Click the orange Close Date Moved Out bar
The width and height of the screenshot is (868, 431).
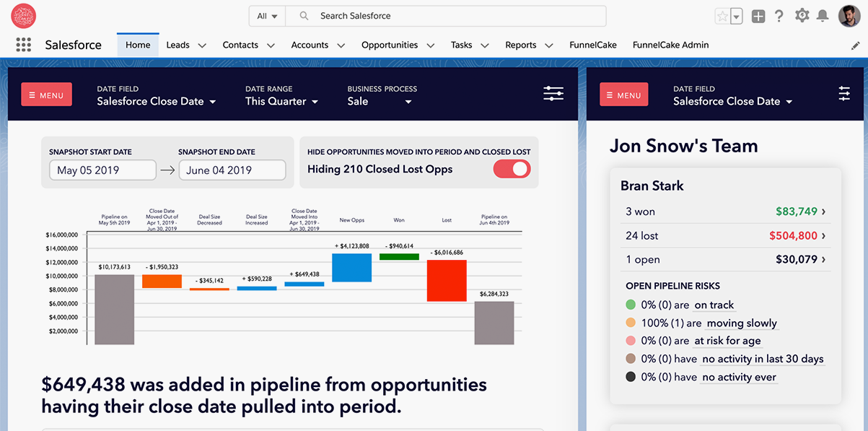162,282
